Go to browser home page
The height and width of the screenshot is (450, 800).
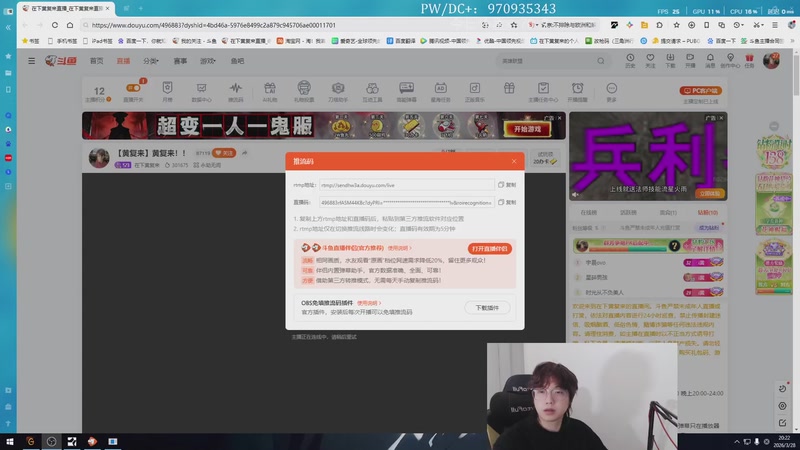tap(69, 24)
